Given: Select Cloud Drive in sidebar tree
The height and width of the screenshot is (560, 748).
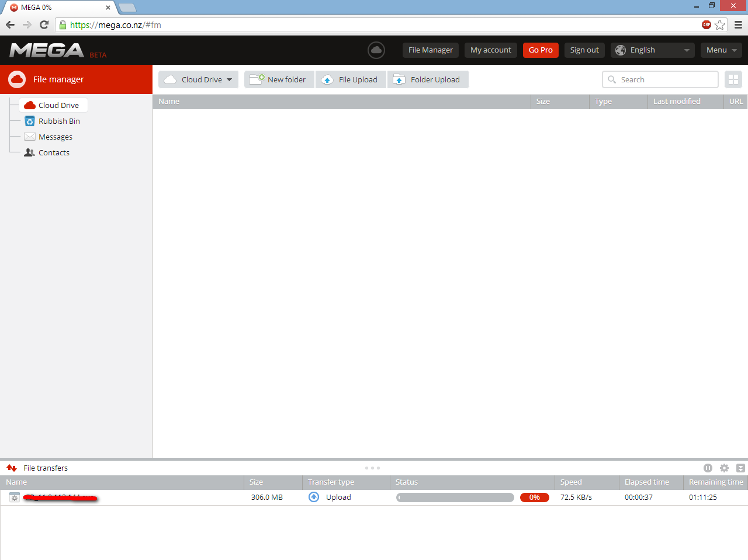Looking at the screenshot, I should 54,105.
